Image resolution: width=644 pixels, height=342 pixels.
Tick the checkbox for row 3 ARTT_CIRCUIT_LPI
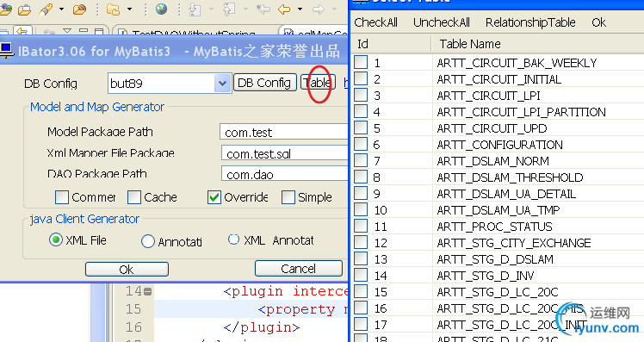click(361, 95)
